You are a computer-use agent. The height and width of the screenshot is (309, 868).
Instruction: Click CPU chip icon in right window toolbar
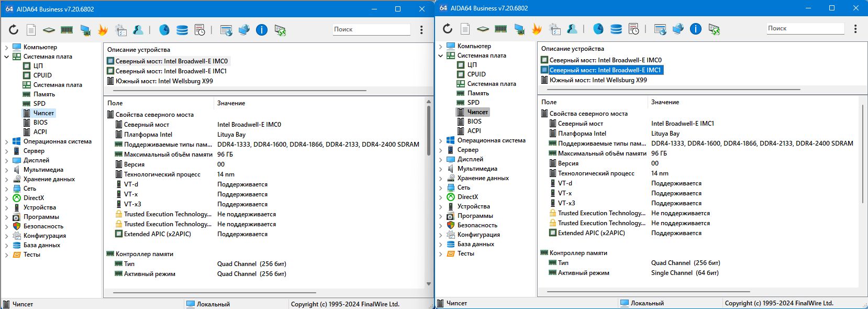point(483,29)
